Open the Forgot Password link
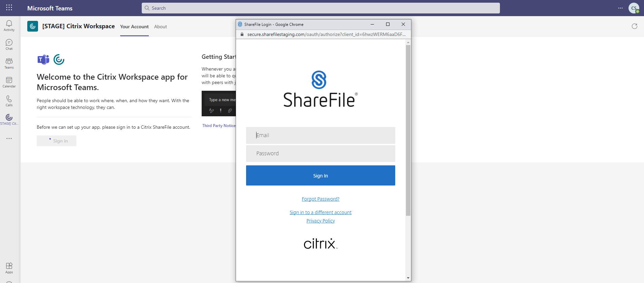The image size is (644, 283). pyautogui.click(x=320, y=199)
